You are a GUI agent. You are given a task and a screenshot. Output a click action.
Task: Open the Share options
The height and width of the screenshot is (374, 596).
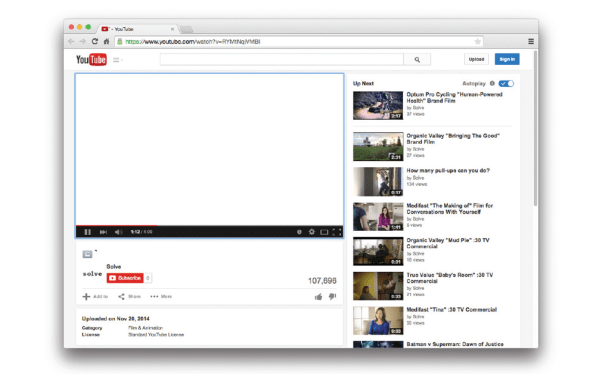click(130, 296)
